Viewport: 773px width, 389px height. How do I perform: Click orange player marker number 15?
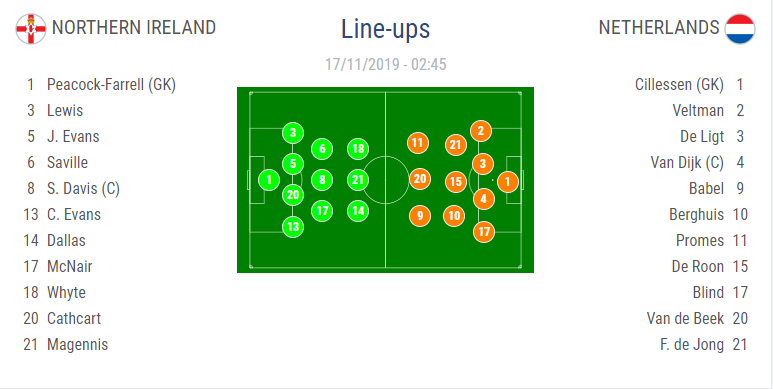pos(456,182)
